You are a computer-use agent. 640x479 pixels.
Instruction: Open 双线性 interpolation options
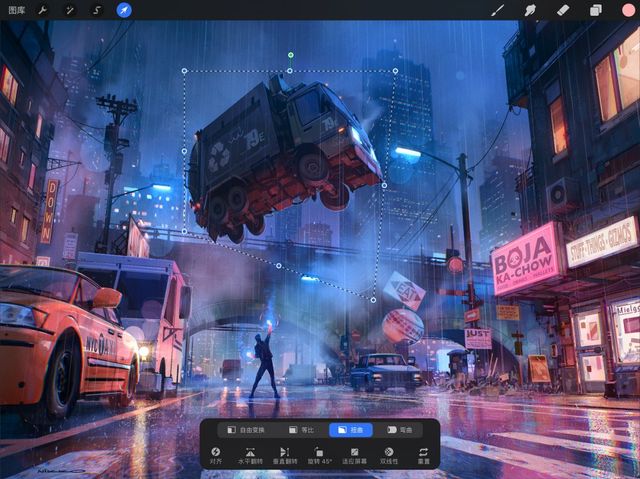tap(389, 456)
